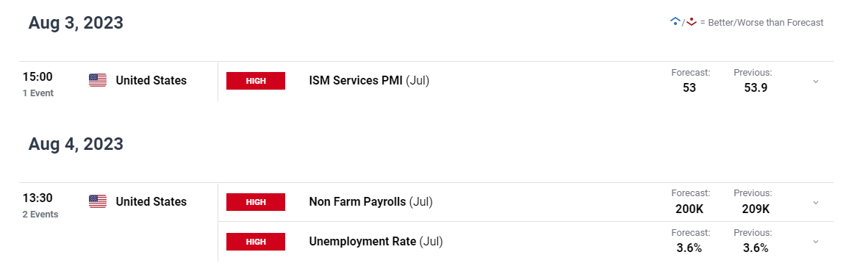Expand the Non Farm Payrolls row chevron
The image size is (868, 277).
point(815,203)
